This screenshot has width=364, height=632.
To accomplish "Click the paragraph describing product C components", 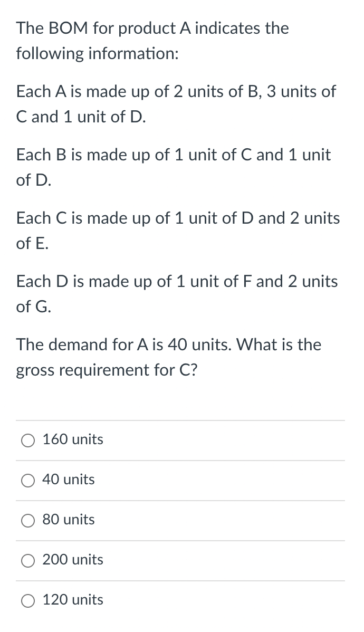I will (x=178, y=231).
